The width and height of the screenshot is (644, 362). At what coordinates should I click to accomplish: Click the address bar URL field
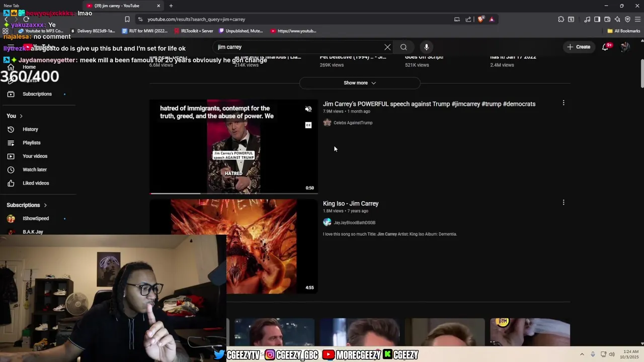[297, 19]
